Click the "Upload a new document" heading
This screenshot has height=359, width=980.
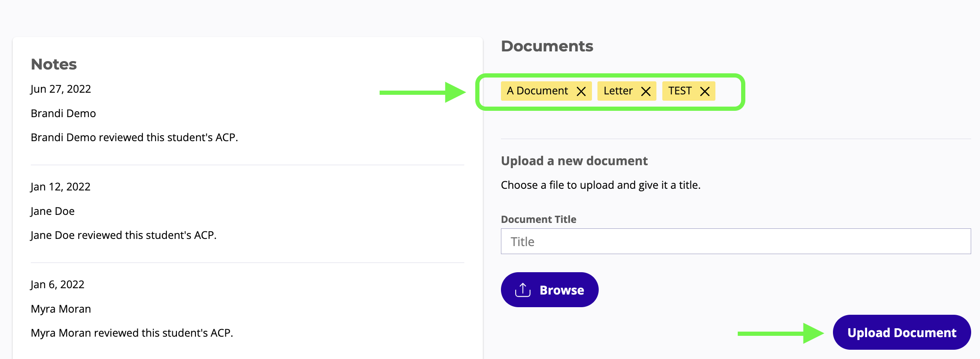click(x=574, y=161)
